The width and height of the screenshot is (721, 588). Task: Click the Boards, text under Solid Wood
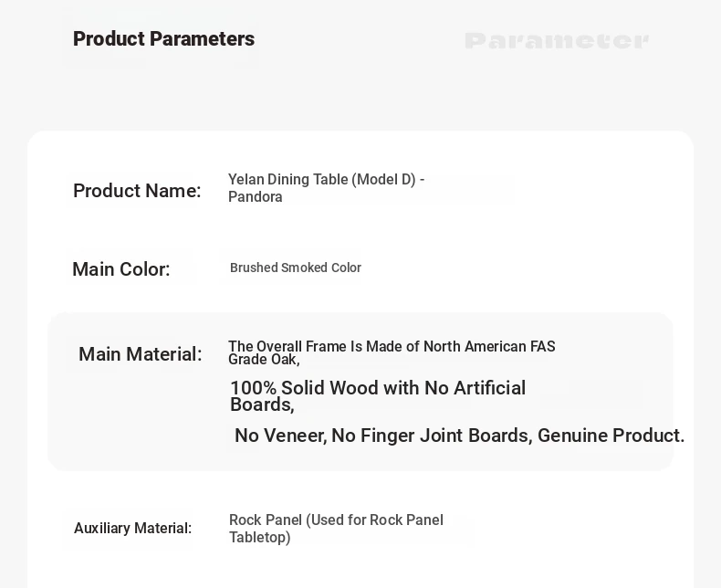(x=262, y=404)
